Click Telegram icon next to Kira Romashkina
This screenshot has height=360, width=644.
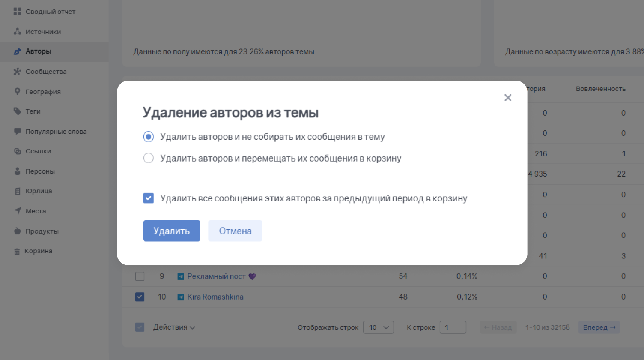pos(181,297)
